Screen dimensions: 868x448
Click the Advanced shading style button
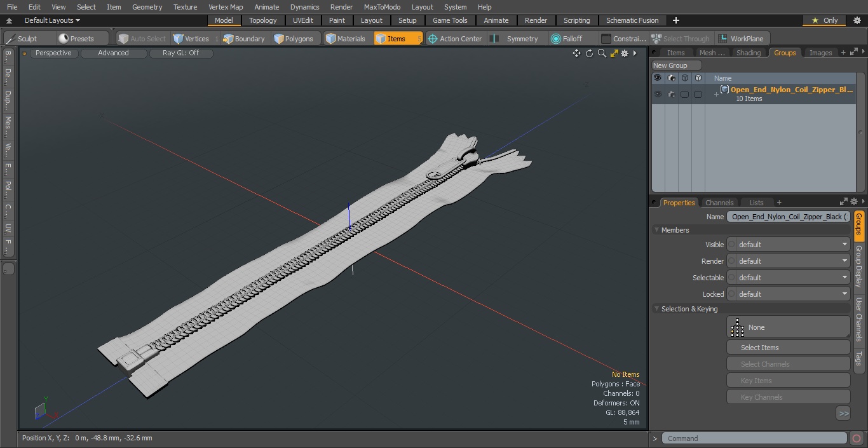point(113,53)
